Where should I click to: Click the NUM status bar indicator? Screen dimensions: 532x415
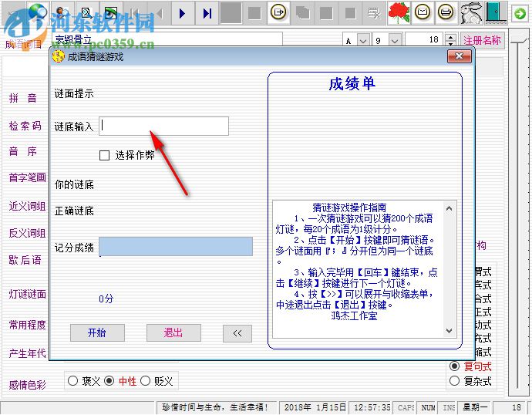tap(427, 407)
